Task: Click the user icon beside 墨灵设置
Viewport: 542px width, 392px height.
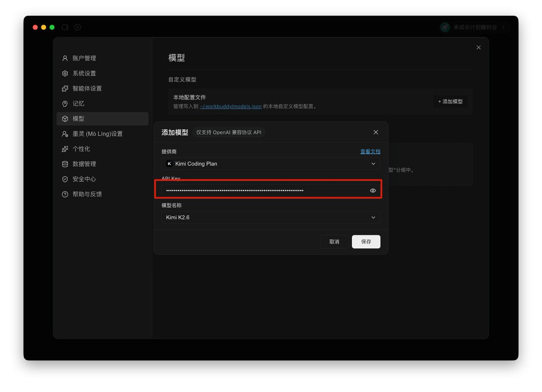Action: coord(65,134)
